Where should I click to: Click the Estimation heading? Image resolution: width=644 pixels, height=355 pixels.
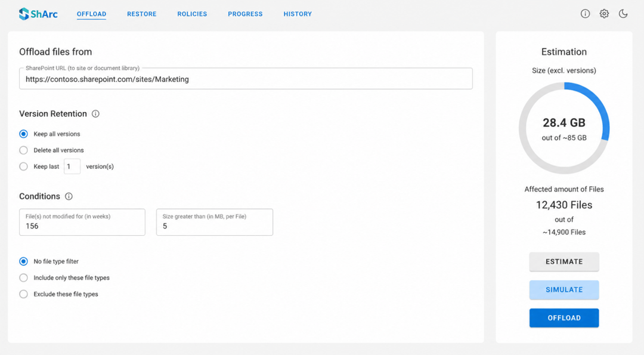[564, 52]
